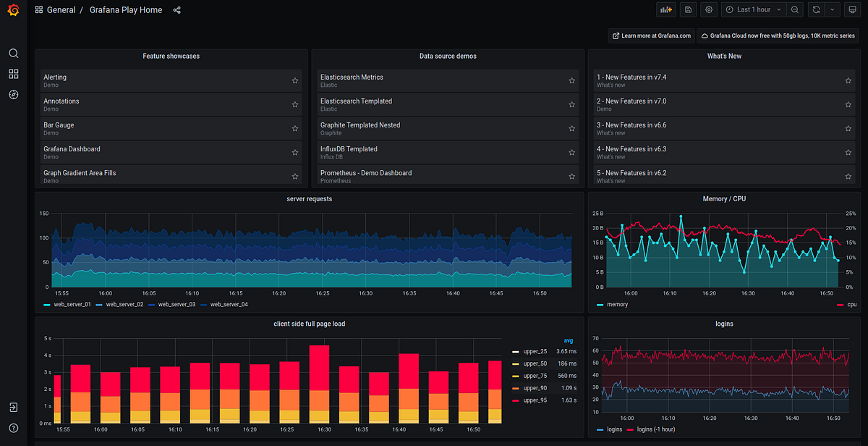The image size is (868, 446).
Task: Star the Prometheus - Demo Dashboard
Action: click(x=571, y=176)
